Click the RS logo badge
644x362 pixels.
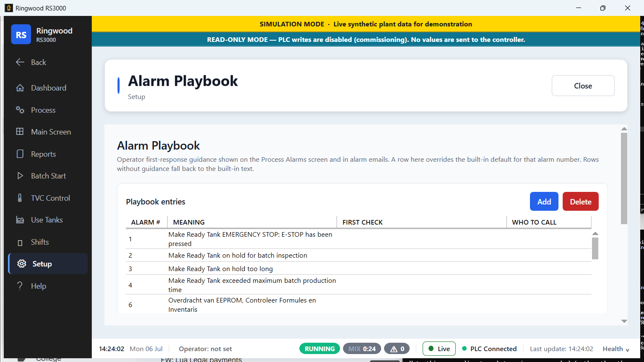(21, 35)
